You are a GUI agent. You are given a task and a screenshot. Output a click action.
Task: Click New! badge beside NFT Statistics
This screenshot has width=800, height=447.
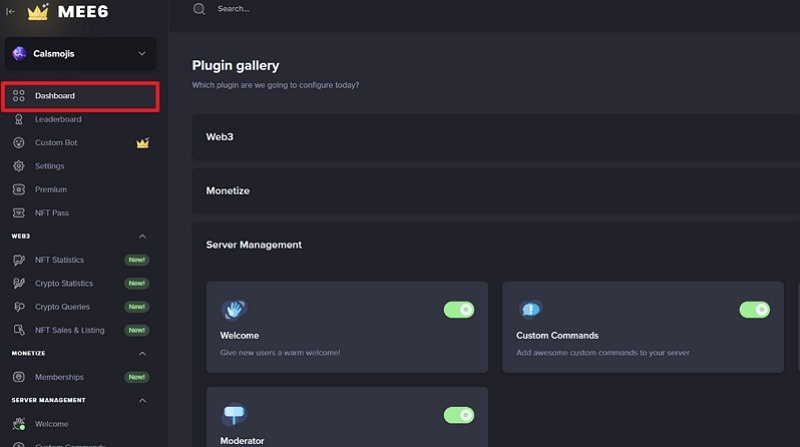tap(137, 260)
